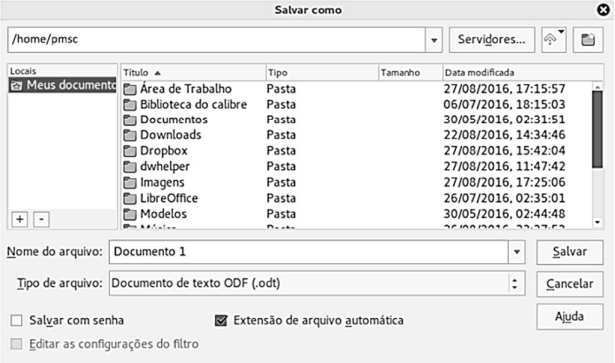The width and height of the screenshot is (615, 363).
Task: Sort by the Data modificada column header
Action: [523, 73]
